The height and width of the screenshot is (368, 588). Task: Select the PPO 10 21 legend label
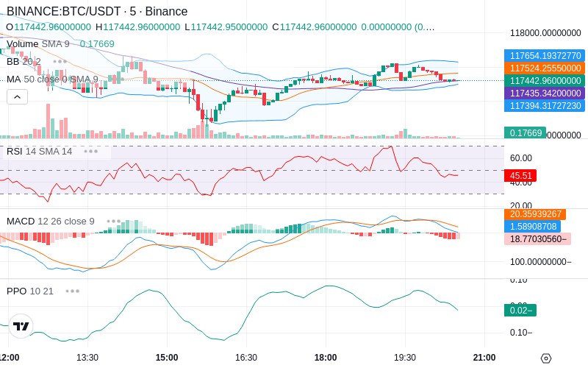30,291
